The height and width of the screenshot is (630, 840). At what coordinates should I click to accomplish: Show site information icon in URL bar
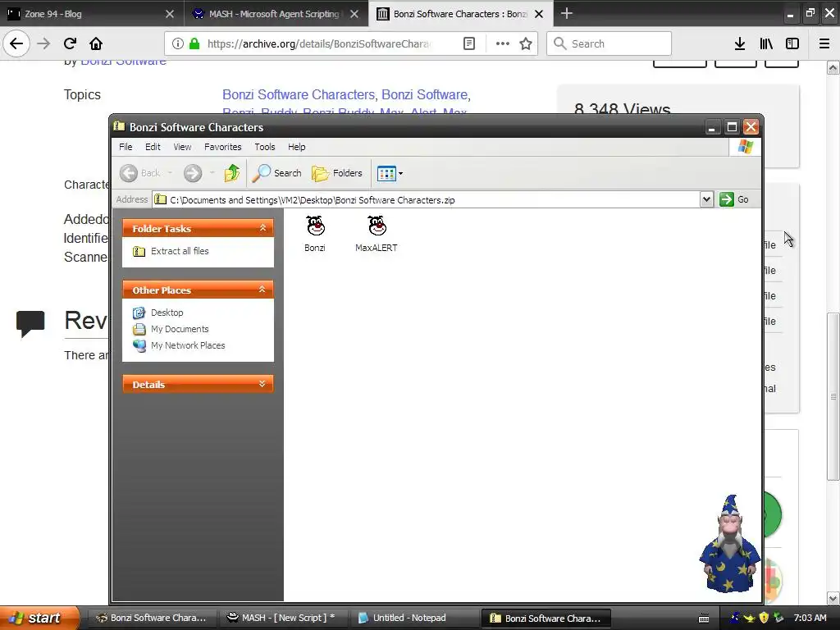pos(177,44)
